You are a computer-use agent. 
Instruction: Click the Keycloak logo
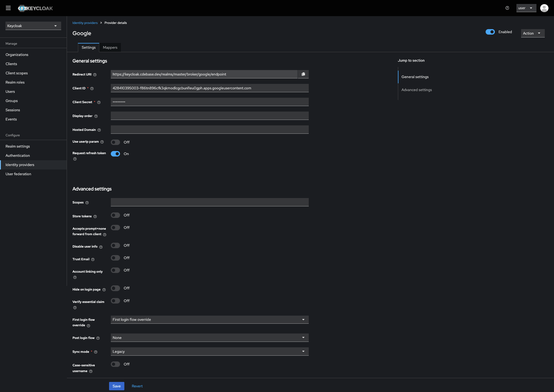(x=35, y=8)
